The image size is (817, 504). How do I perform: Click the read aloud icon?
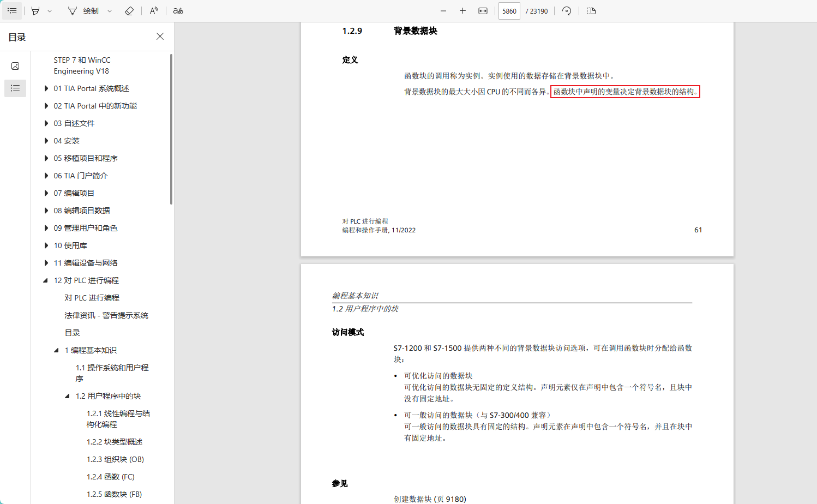(154, 11)
